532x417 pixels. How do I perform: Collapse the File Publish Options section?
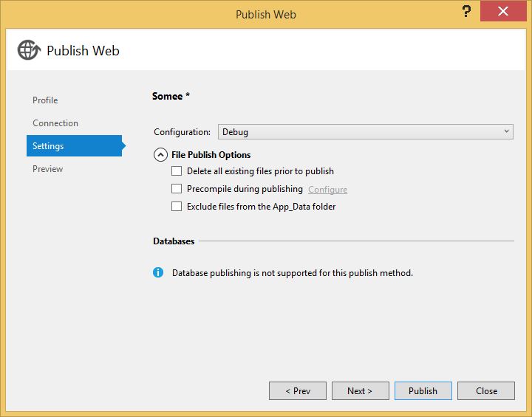(160, 154)
